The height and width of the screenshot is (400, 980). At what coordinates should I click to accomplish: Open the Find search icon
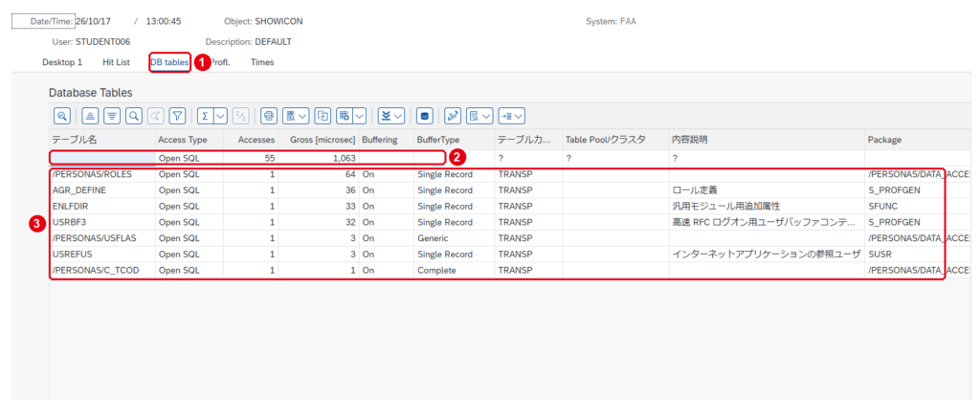(134, 116)
